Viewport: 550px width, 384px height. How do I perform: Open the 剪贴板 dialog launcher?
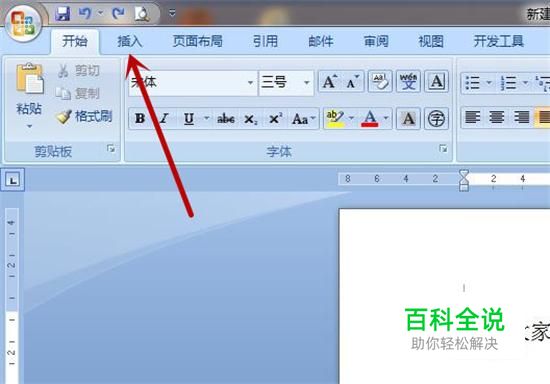click(x=111, y=149)
